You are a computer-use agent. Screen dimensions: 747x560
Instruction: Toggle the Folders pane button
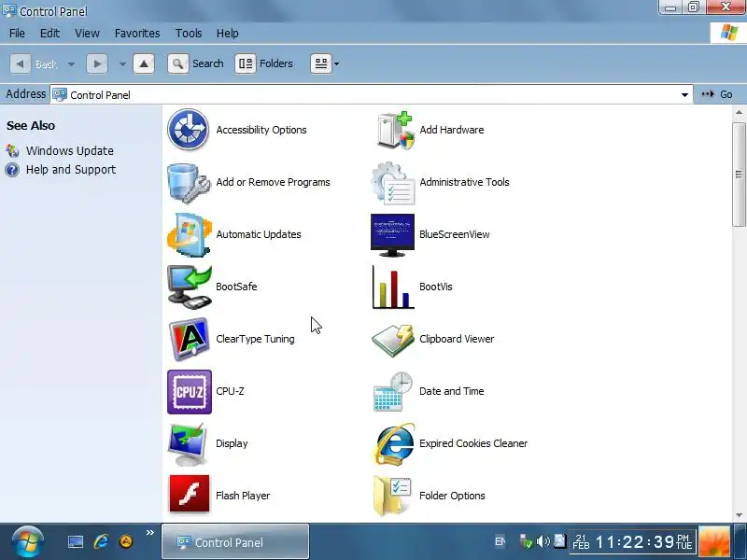tap(264, 63)
